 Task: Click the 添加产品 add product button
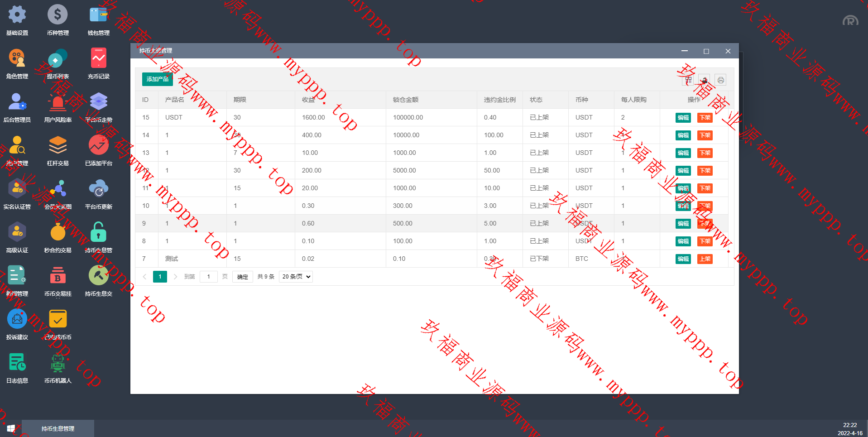coord(157,79)
